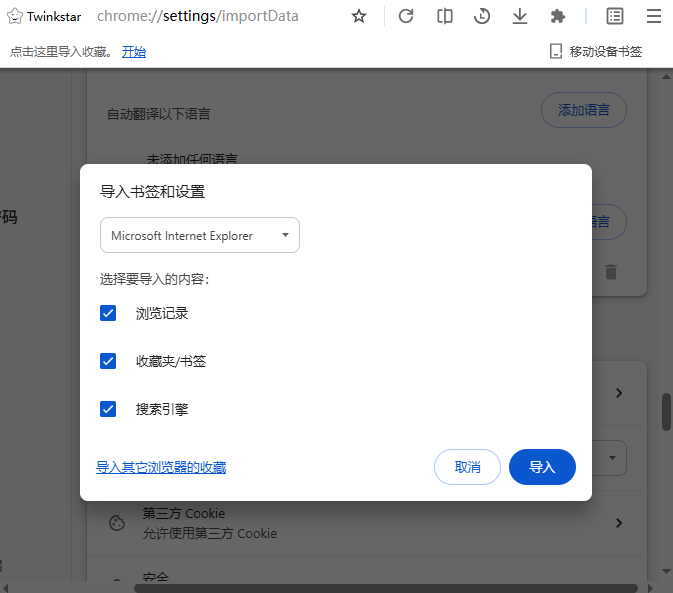Click the 点击这里导入收藏 text

[x=60, y=51]
